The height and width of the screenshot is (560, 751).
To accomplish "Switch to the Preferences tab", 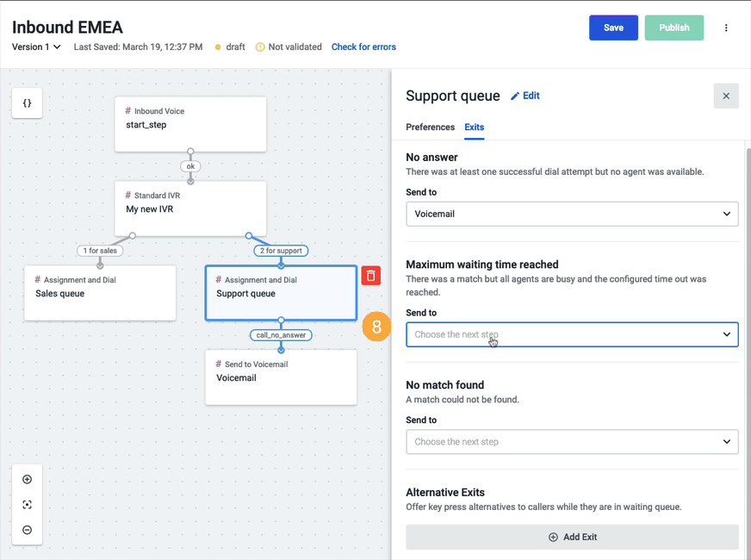I will pos(430,127).
